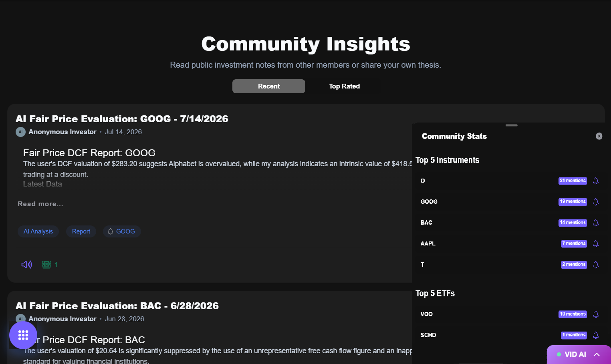Close the Community Stats panel
This screenshot has height=364, width=611.
coord(599,136)
